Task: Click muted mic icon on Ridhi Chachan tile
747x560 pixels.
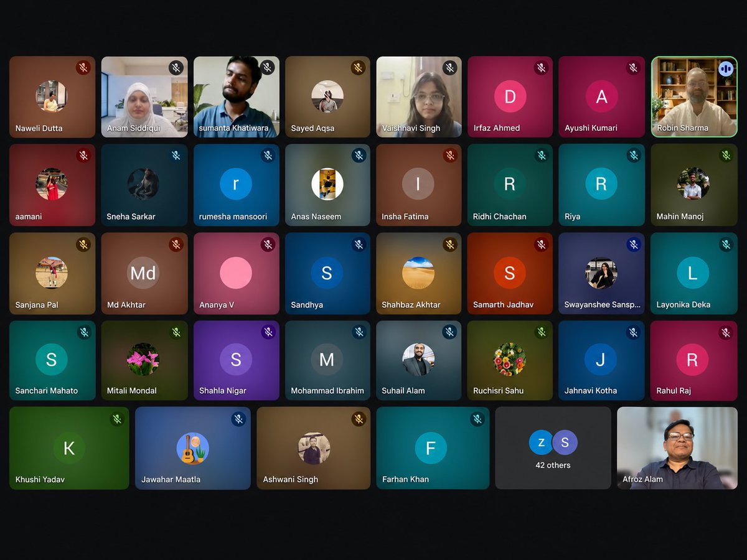Action: click(x=542, y=156)
